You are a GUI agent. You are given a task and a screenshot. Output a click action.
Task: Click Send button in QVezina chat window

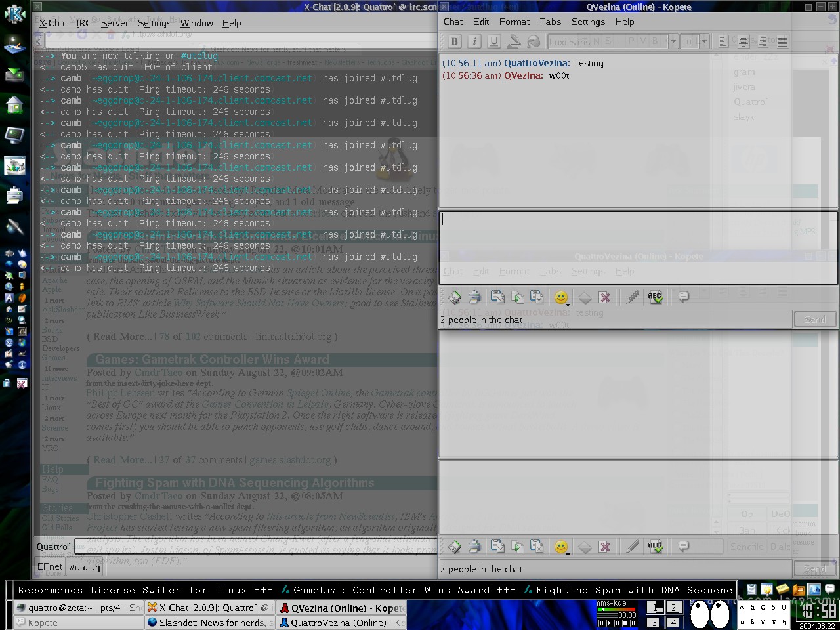(x=814, y=319)
